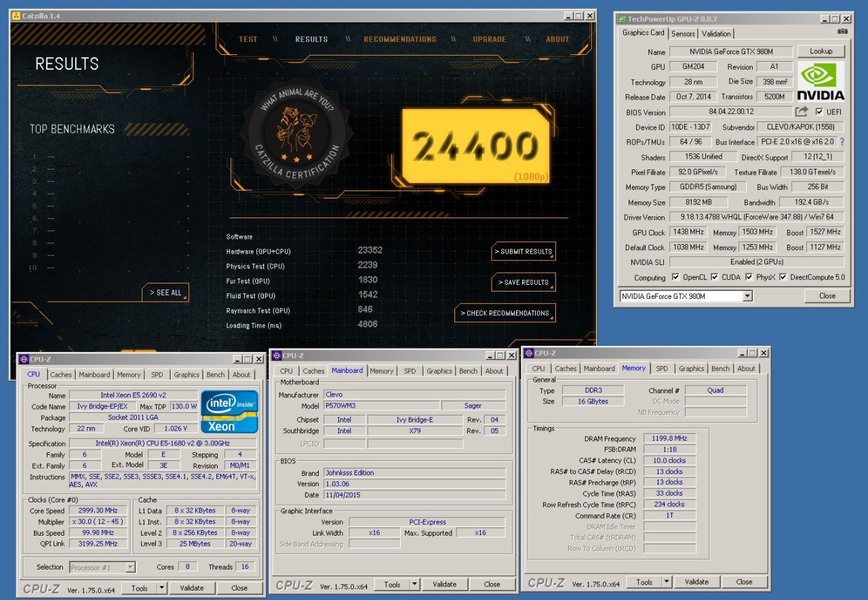This screenshot has width=868, height=600.
Task: Click Close button in Mainboard window
Action: click(x=492, y=584)
